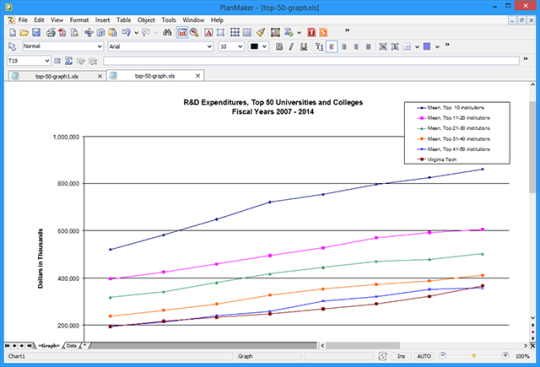Click the 100% zoom level

click(x=522, y=356)
